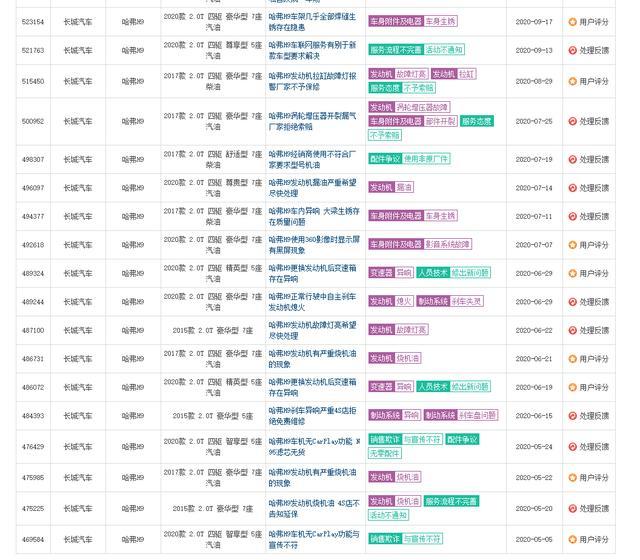Select complaint ID 500962
The width and height of the screenshot is (640, 560).
tap(33, 121)
